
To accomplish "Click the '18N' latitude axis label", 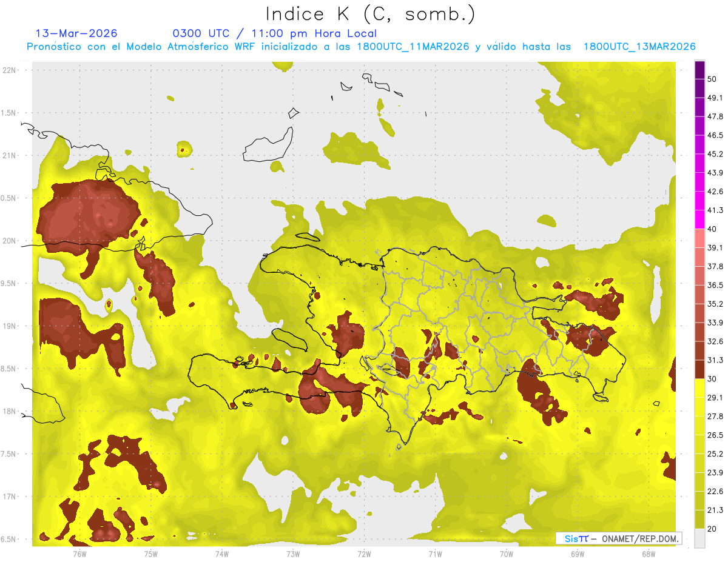I will point(9,412).
